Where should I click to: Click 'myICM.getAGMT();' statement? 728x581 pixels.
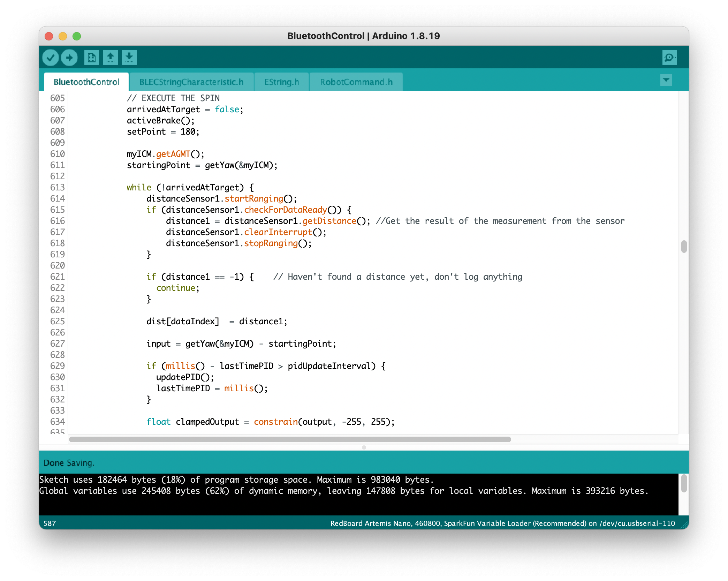point(165,154)
